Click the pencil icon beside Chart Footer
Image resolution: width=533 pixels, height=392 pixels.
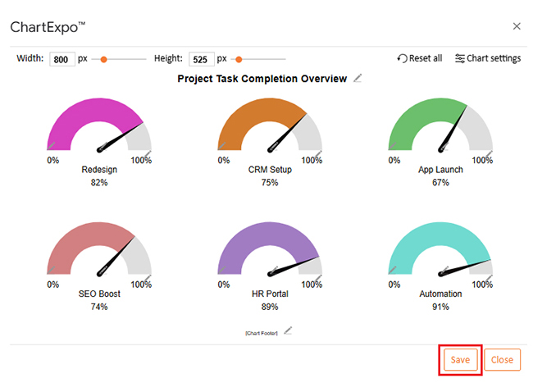288,331
